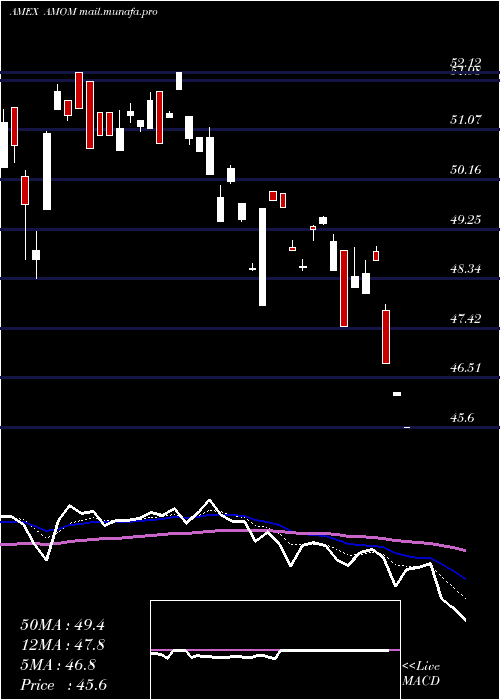Click the last small white candle near 46.2
This screenshot has height=700, width=500.
pyautogui.click(x=397, y=394)
